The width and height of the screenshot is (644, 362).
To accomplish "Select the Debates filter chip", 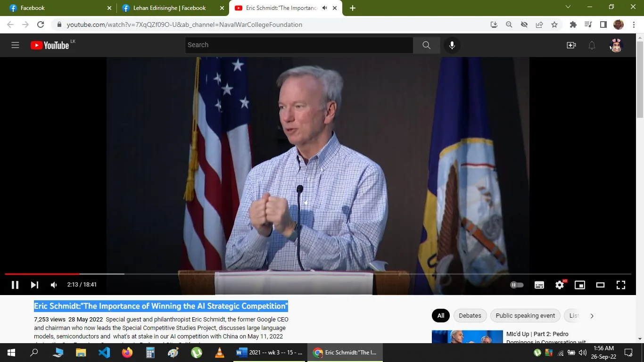I will click(470, 315).
